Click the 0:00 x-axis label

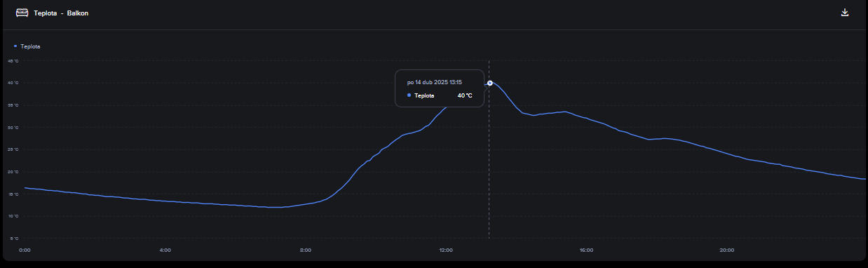point(25,250)
